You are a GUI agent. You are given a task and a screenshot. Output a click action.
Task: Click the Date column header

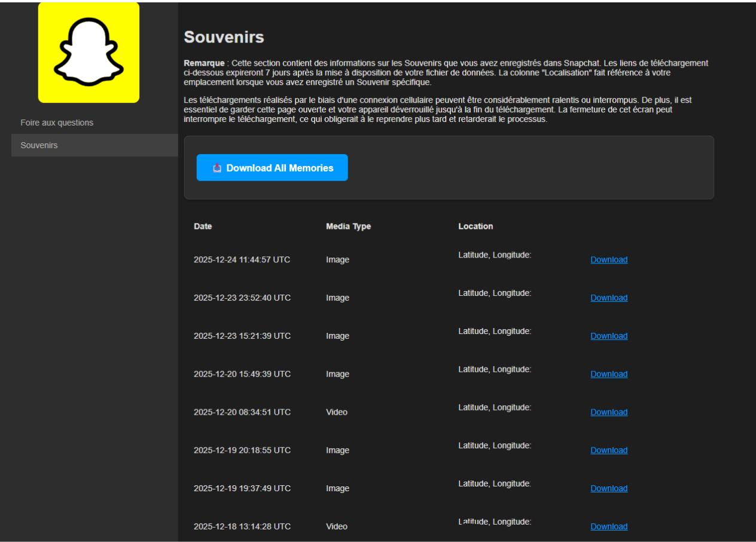tap(203, 226)
